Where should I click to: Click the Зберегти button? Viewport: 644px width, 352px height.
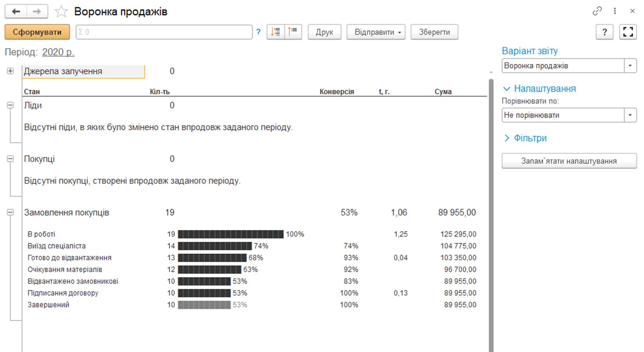[x=434, y=32]
